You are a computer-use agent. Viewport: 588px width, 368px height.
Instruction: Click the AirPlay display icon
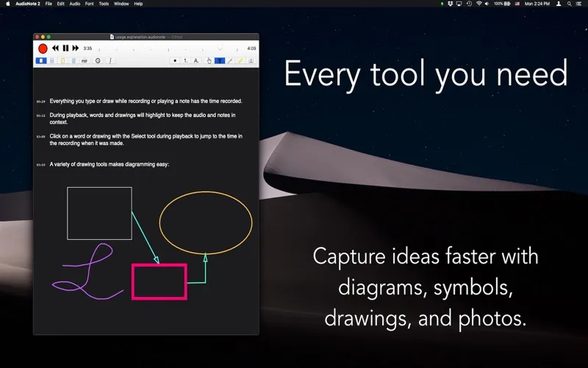[x=459, y=4]
